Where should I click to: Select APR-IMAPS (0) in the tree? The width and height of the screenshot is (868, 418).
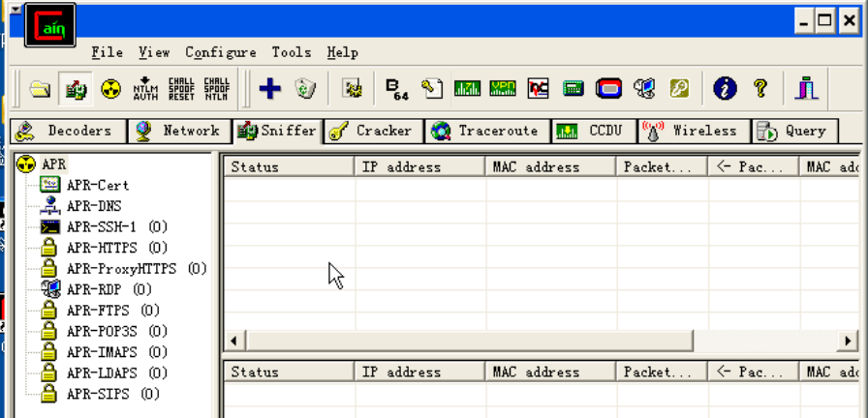click(117, 352)
